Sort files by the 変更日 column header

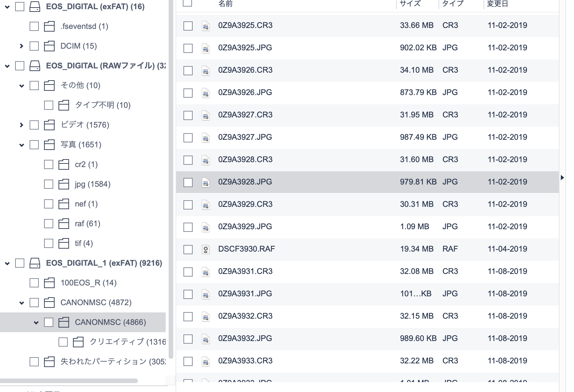click(x=497, y=4)
